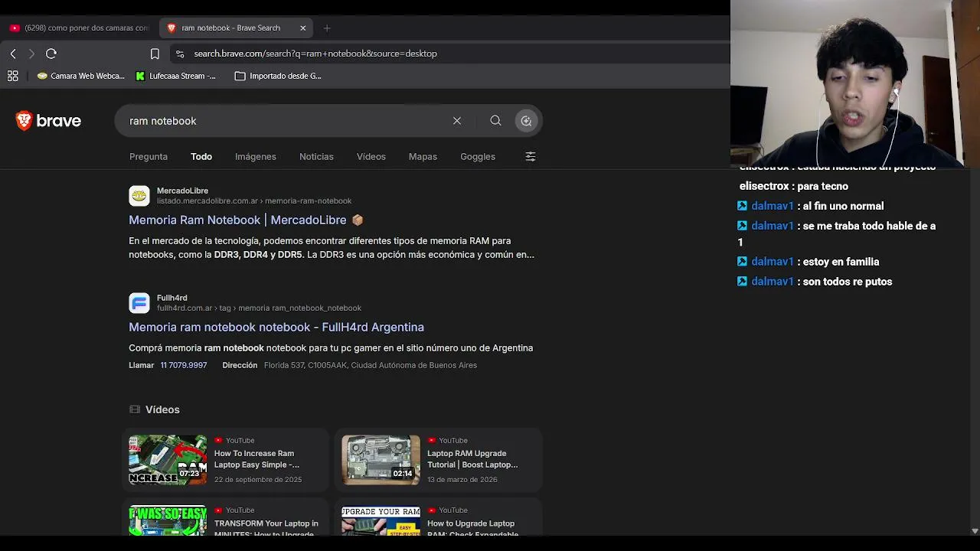This screenshot has height=551, width=980.
Task: Click the Videos section film icon
Action: [135, 410]
